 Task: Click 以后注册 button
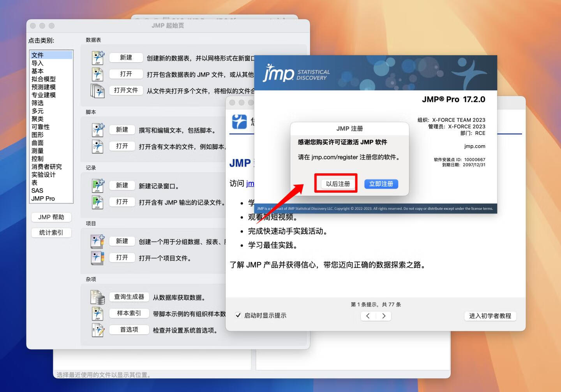(x=338, y=184)
